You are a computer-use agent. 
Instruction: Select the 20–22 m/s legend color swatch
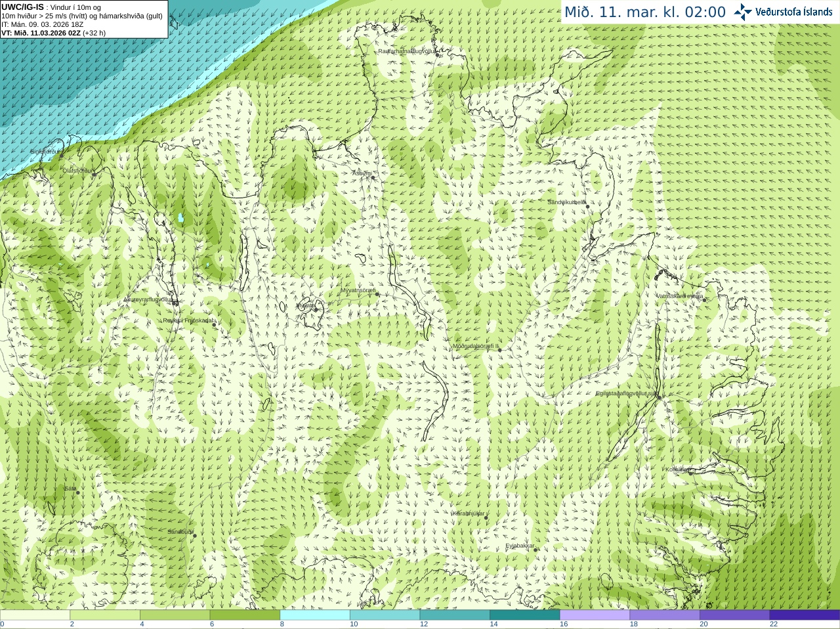click(735, 615)
